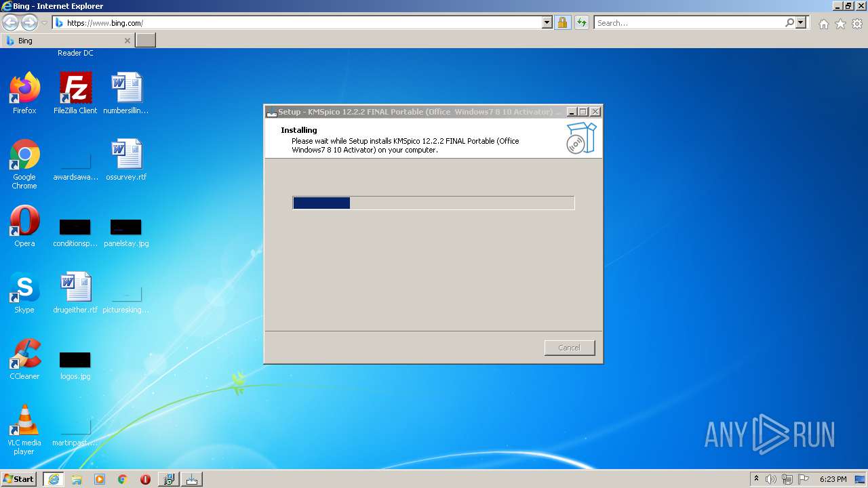Open Opera from the taskbar
868x488 pixels.
click(x=145, y=479)
